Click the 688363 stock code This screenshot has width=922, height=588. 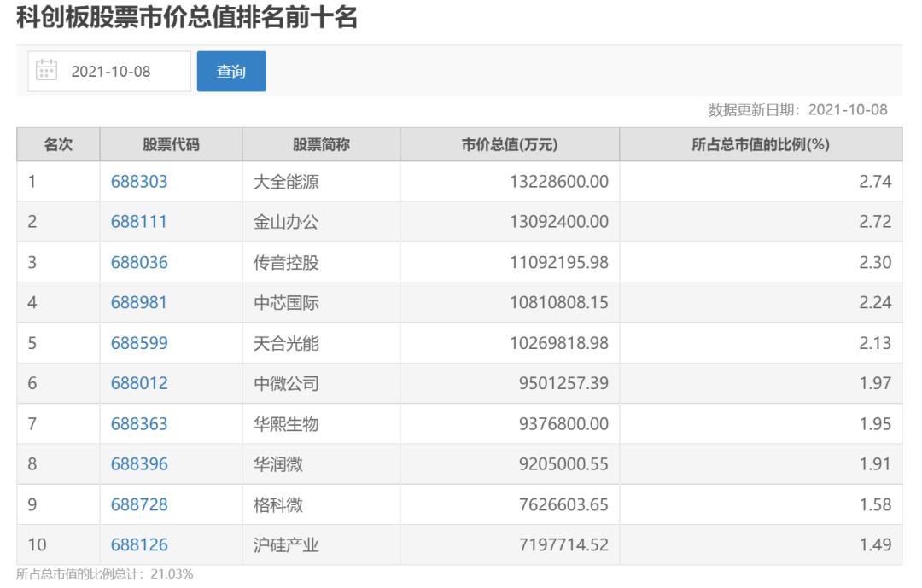tap(139, 424)
